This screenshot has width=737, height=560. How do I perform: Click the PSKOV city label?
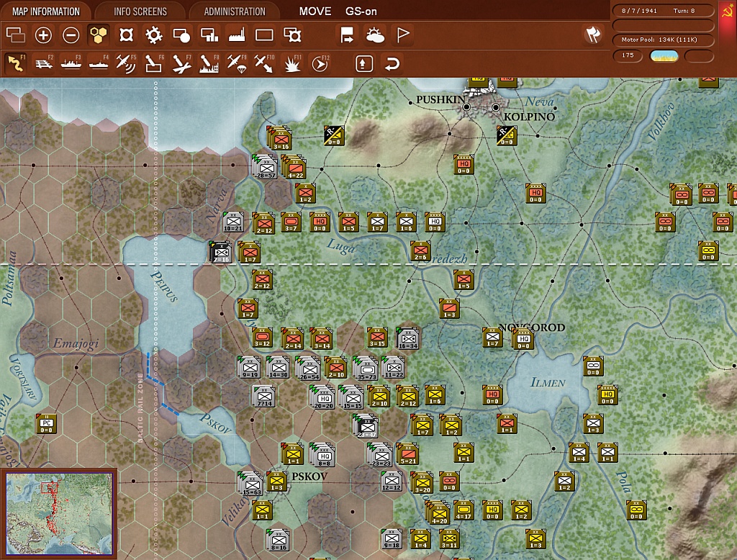point(309,477)
